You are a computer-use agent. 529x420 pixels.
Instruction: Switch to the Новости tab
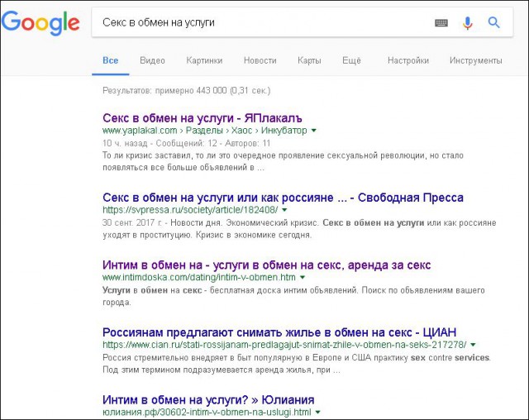click(x=260, y=60)
